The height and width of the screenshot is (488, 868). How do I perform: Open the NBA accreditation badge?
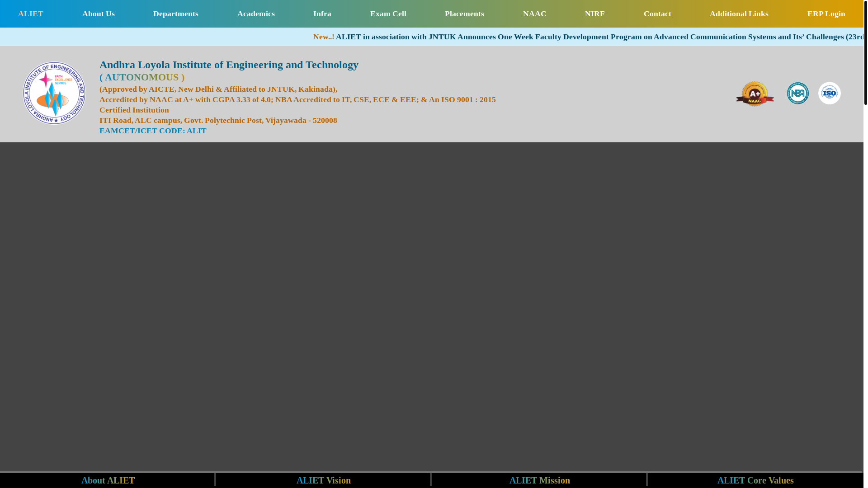click(x=798, y=93)
